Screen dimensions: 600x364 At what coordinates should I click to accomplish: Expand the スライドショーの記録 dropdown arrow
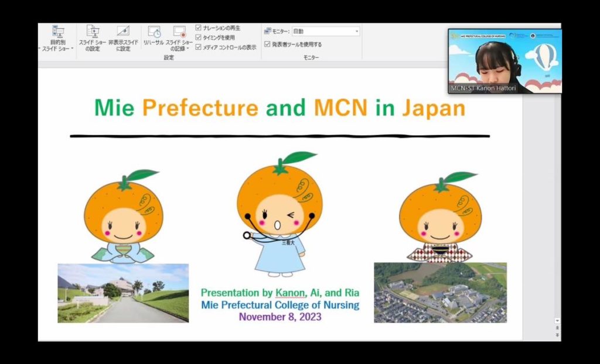point(187,49)
